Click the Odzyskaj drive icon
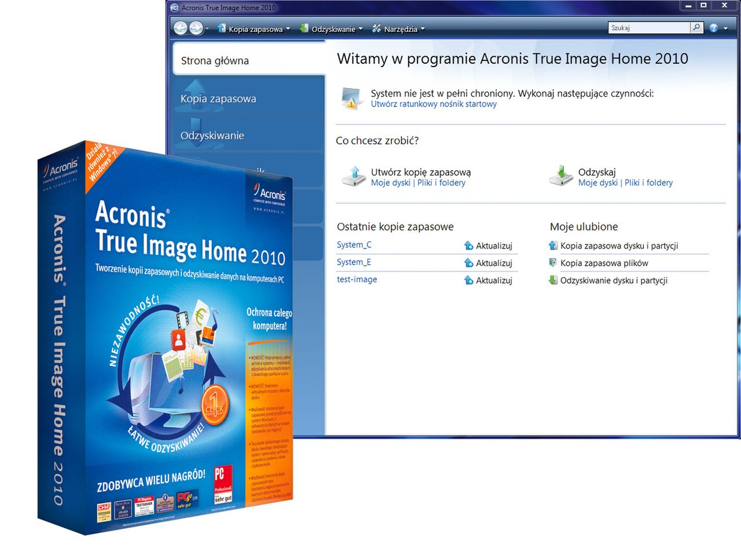The width and height of the screenshot is (741, 560). pos(560,176)
